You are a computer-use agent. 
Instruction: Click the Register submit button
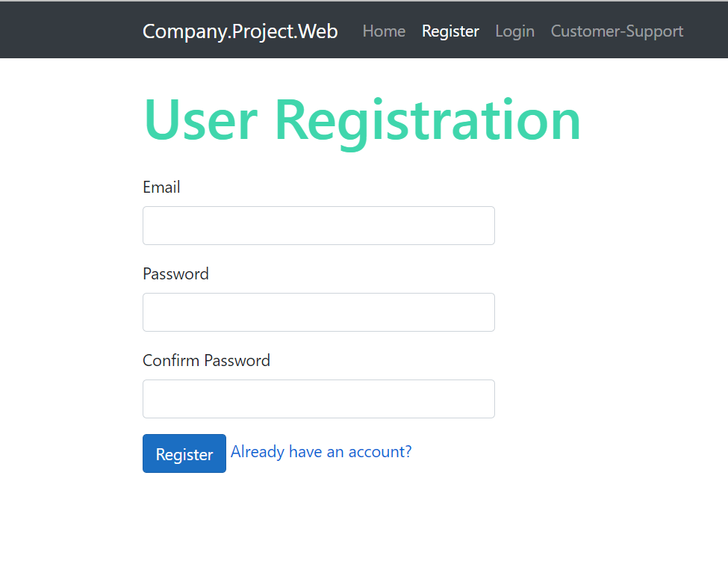(x=184, y=453)
